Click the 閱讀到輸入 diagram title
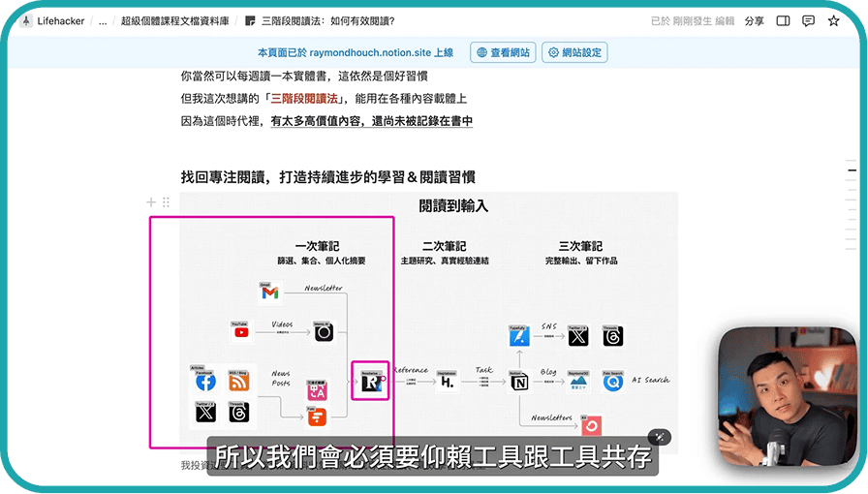 pyautogui.click(x=453, y=206)
